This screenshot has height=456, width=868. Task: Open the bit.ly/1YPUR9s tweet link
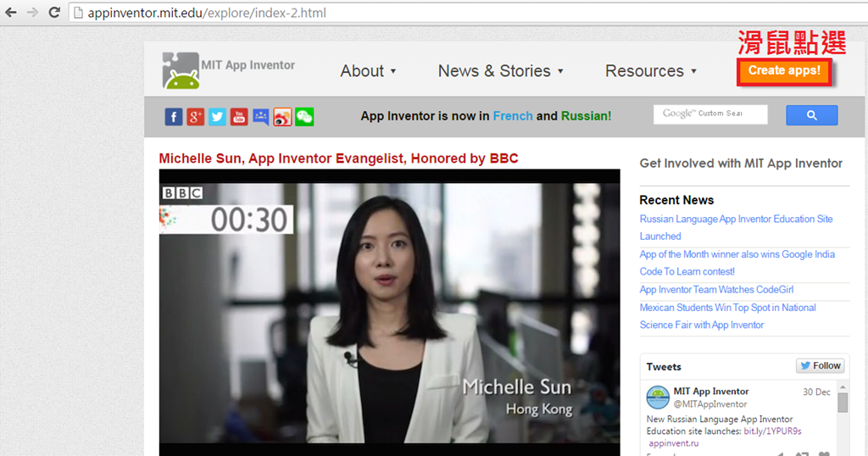pos(772,431)
